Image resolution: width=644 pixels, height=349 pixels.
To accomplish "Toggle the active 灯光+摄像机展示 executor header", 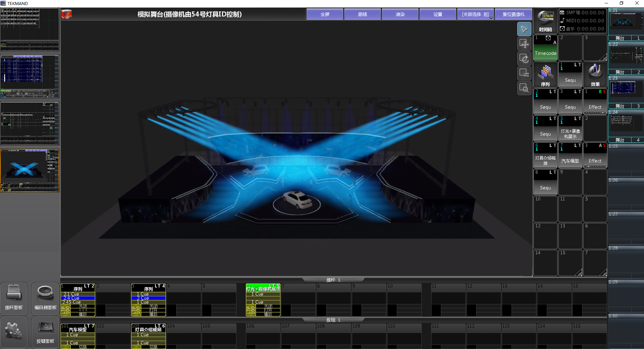I will coord(263,289).
